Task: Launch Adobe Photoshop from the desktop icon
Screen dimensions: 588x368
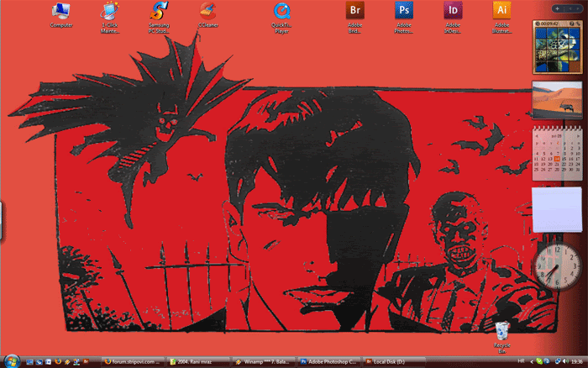Action: point(403,18)
